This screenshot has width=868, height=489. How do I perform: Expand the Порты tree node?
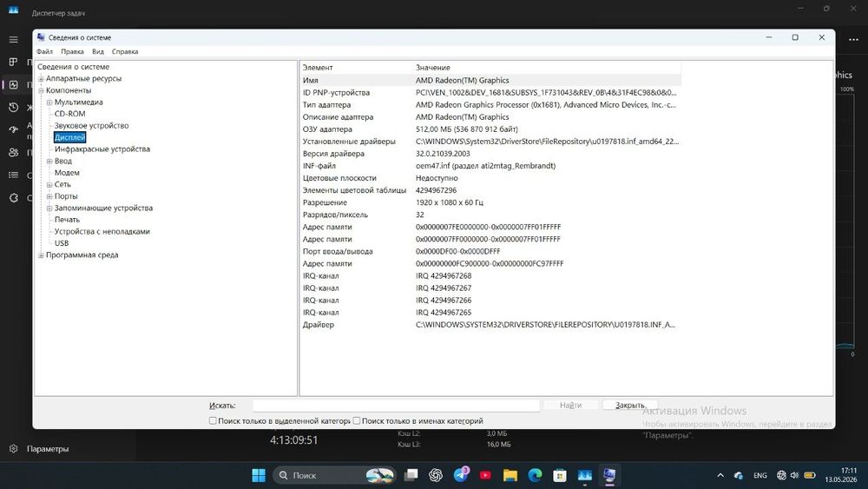49,196
